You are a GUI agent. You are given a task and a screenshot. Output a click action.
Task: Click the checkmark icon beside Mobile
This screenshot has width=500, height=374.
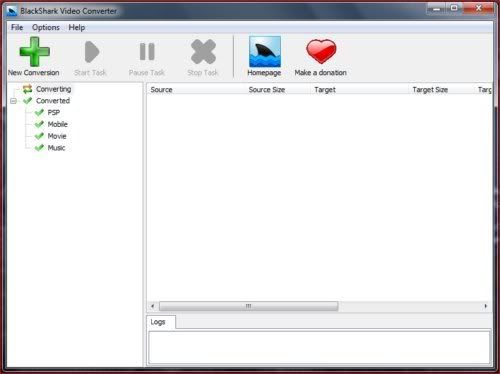39,124
